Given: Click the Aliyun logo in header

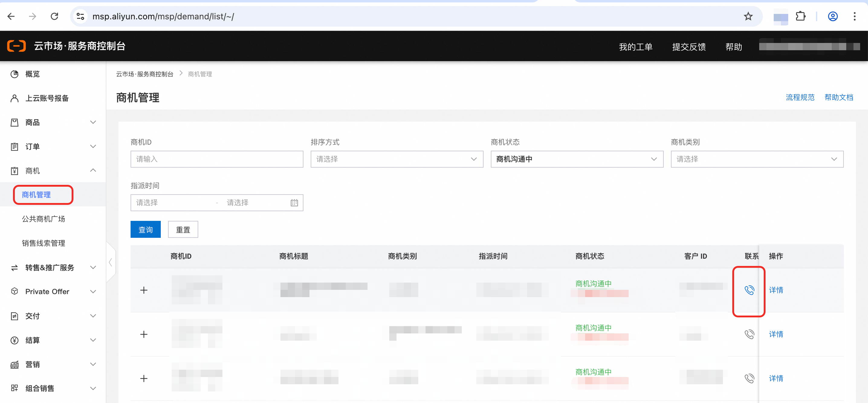Looking at the screenshot, I should click(17, 46).
